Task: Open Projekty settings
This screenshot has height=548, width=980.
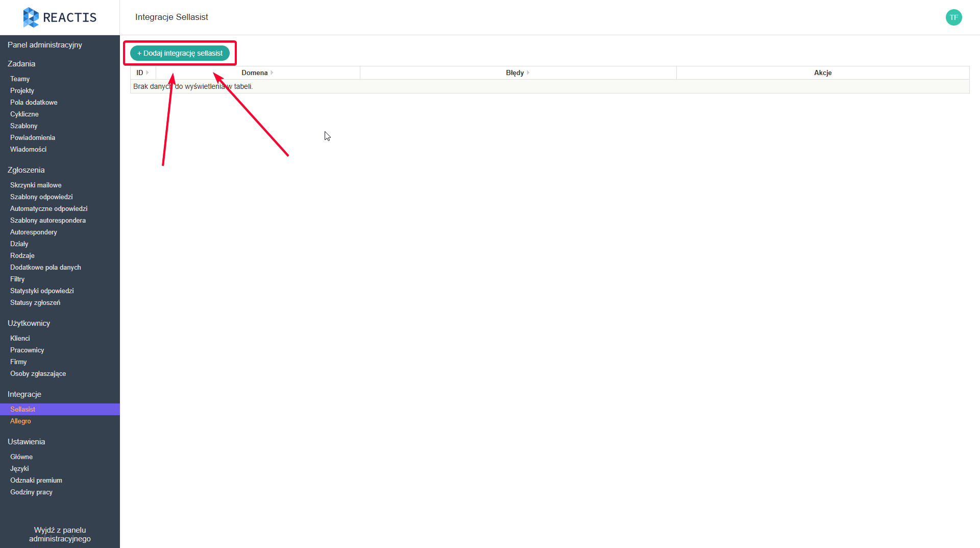Action: (22, 90)
